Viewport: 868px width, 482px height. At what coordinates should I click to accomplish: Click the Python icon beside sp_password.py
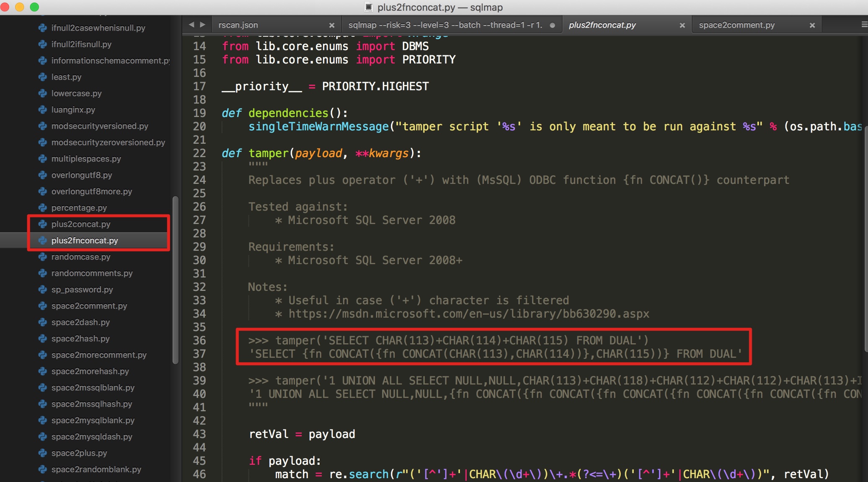click(42, 290)
